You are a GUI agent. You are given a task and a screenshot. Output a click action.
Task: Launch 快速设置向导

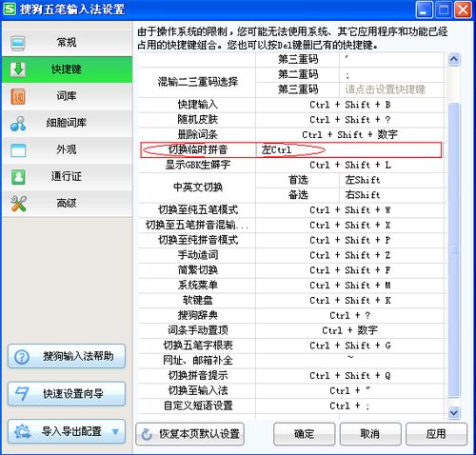(67, 394)
